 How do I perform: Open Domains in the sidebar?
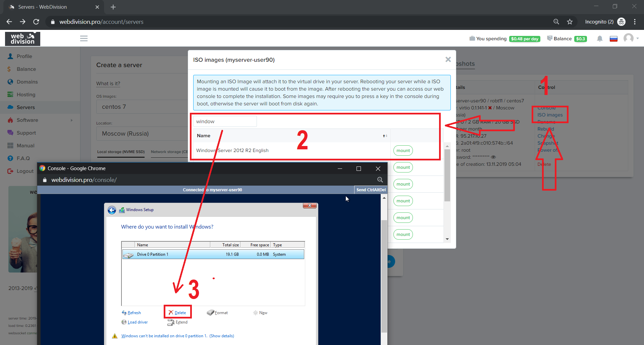point(27,82)
